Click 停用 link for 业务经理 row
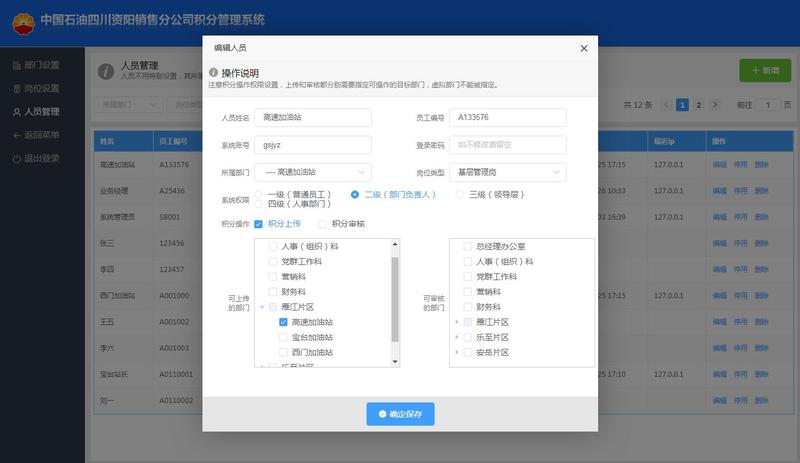This screenshot has width=800, height=463. click(x=740, y=191)
